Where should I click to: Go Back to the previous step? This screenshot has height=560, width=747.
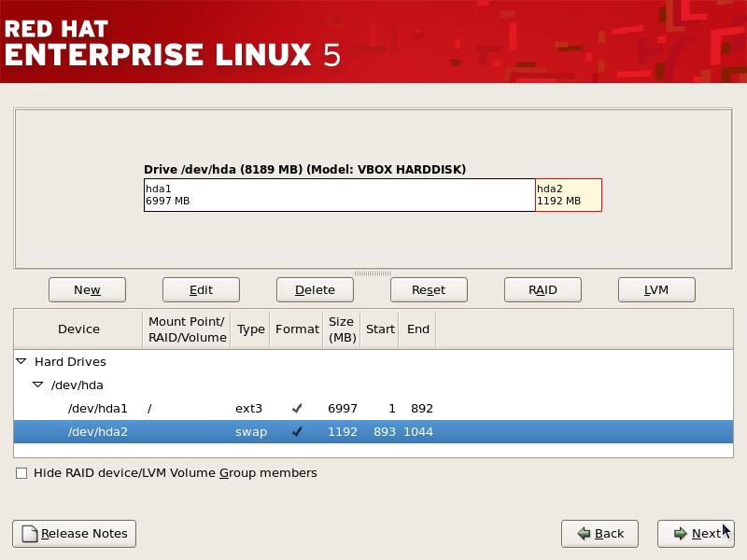[599, 534]
